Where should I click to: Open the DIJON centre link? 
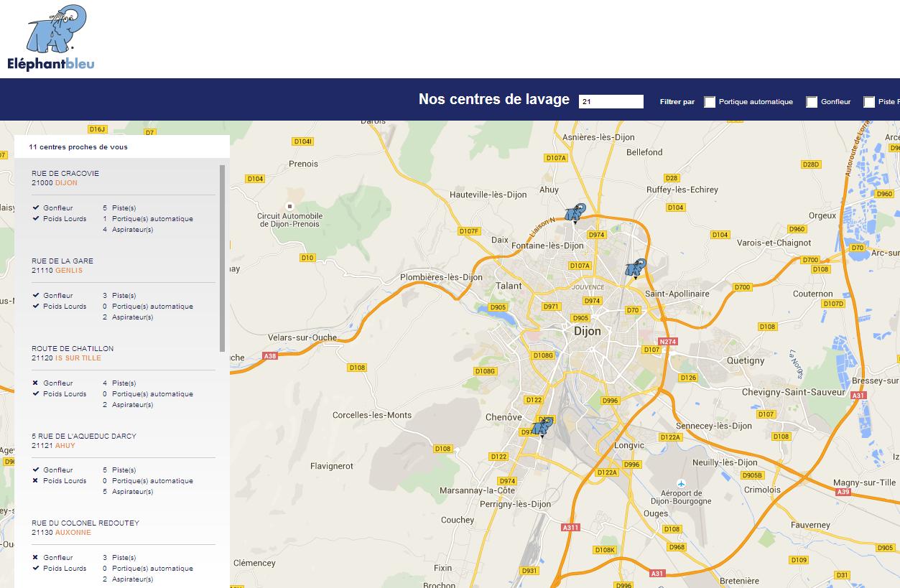(x=66, y=183)
